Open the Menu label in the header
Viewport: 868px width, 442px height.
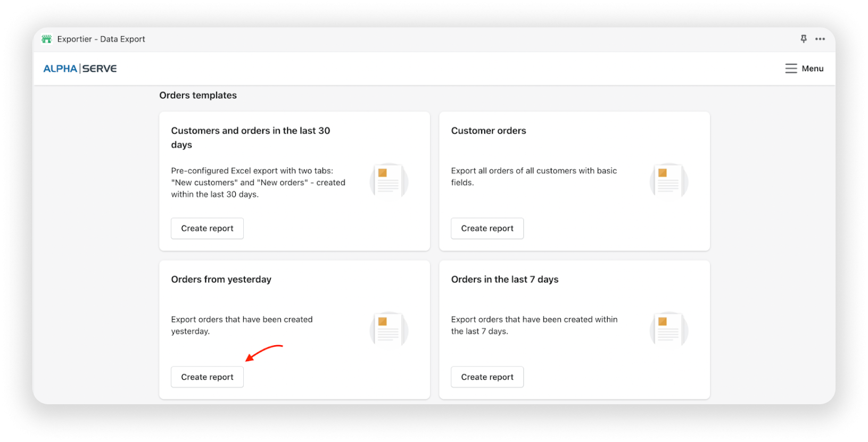[812, 69]
